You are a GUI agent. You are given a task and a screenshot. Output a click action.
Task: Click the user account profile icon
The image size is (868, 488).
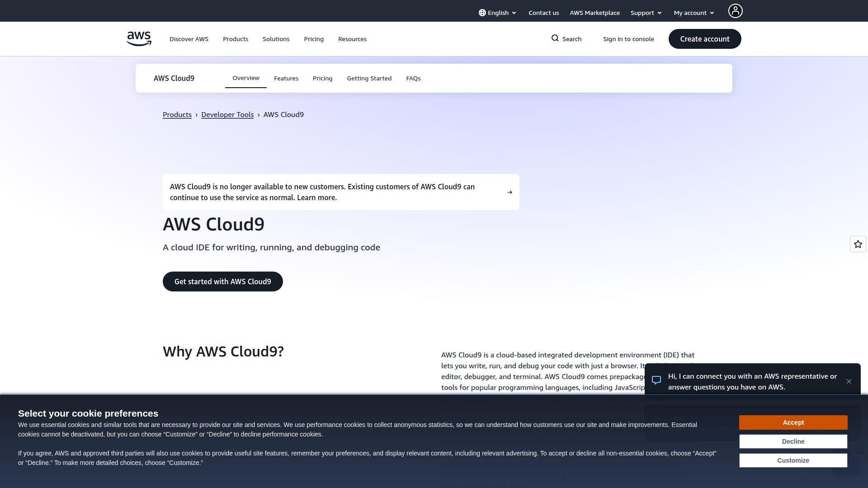point(735,11)
